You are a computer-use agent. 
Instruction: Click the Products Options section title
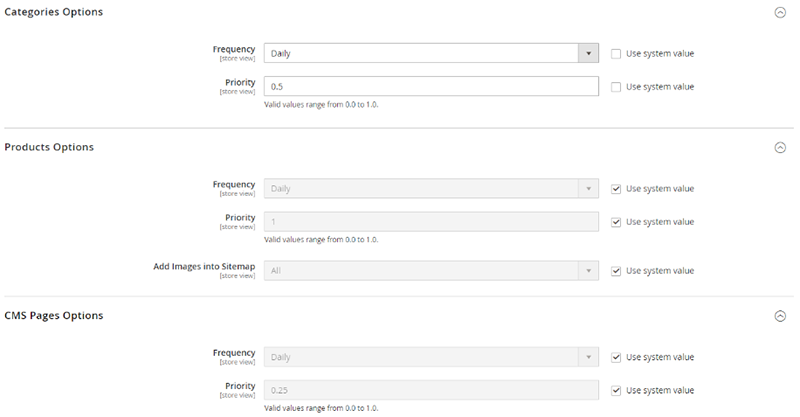pos(49,147)
